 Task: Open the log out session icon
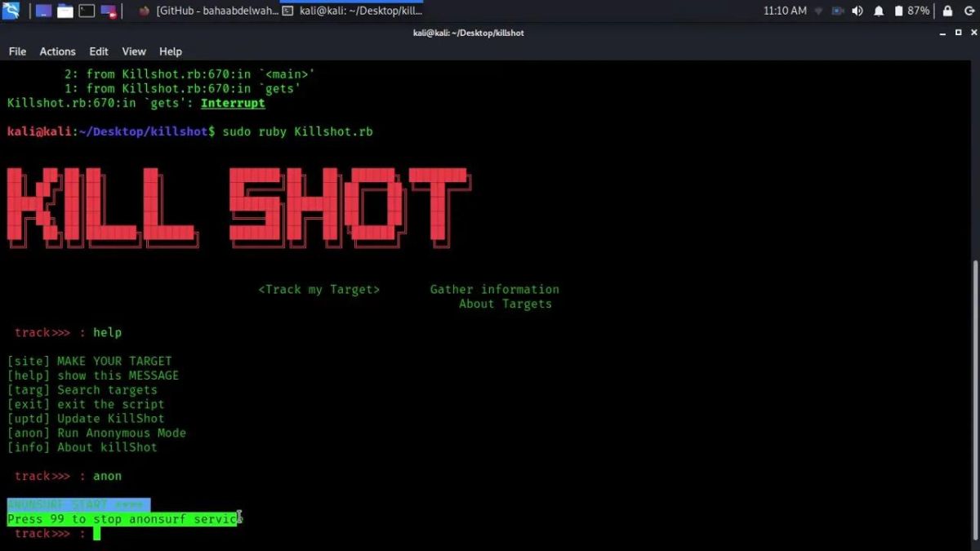[969, 11]
